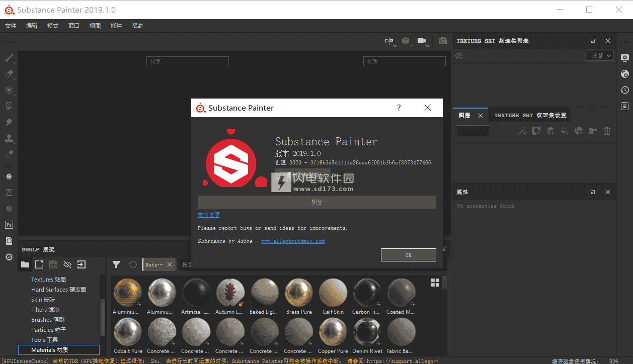Capture a viewport screenshot with the camera icon
Image resolution: width=633 pixels, height=364 pixels.
[x=443, y=41]
